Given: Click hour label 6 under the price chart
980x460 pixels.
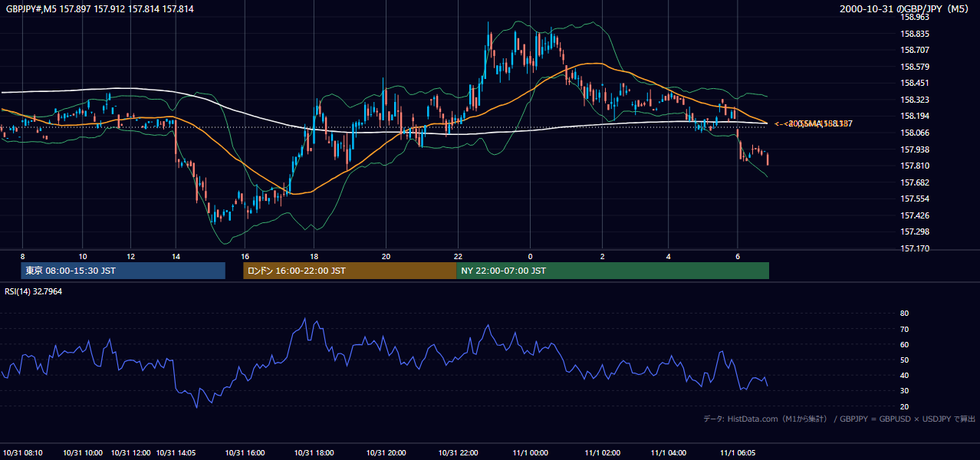Looking at the screenshot, I should (737, 257).
